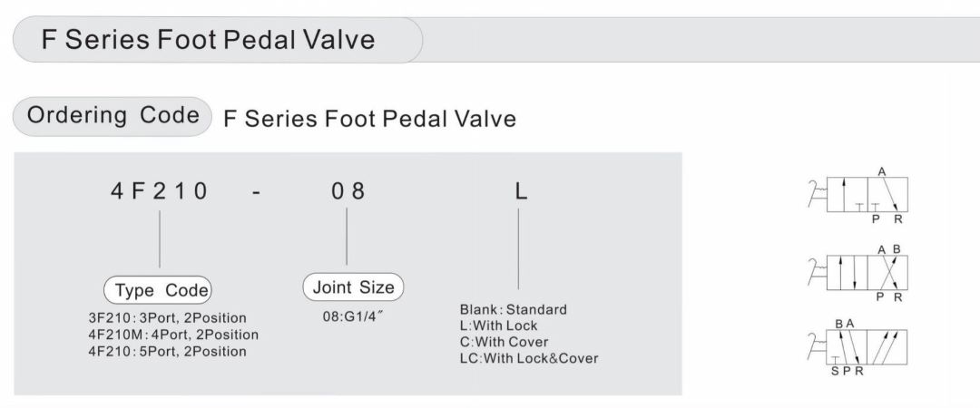Choose the Blank: Standard option

(513, 309)
